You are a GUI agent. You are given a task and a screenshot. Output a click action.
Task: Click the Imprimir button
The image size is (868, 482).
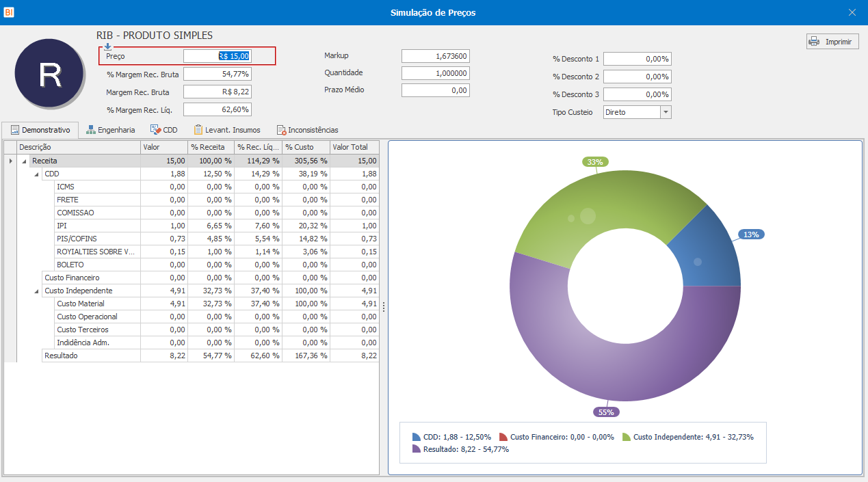(832, 41)
